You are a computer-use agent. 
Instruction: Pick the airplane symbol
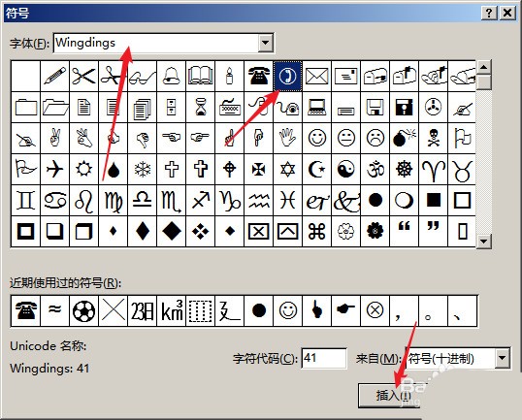coord(55,169)
